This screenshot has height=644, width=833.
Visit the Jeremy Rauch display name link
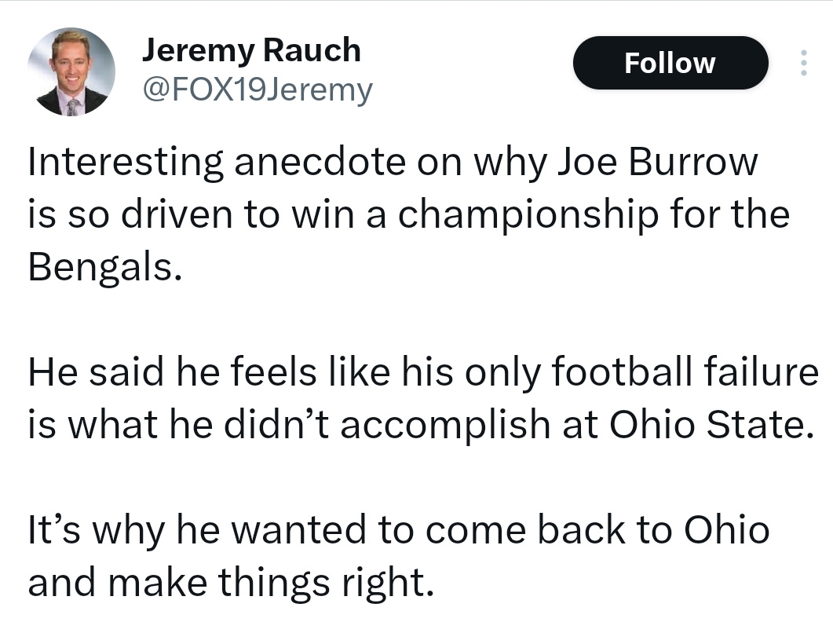[x=251, y=50]
